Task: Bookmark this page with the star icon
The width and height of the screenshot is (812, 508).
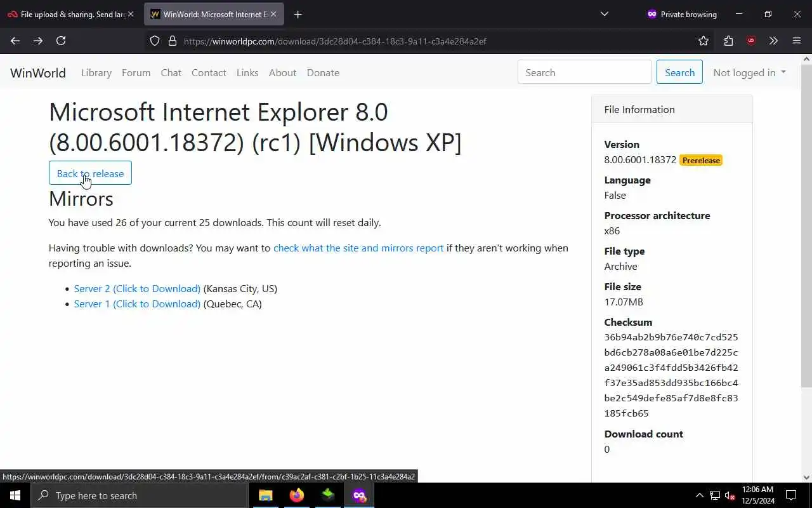Action: click(x=704, y=41)
